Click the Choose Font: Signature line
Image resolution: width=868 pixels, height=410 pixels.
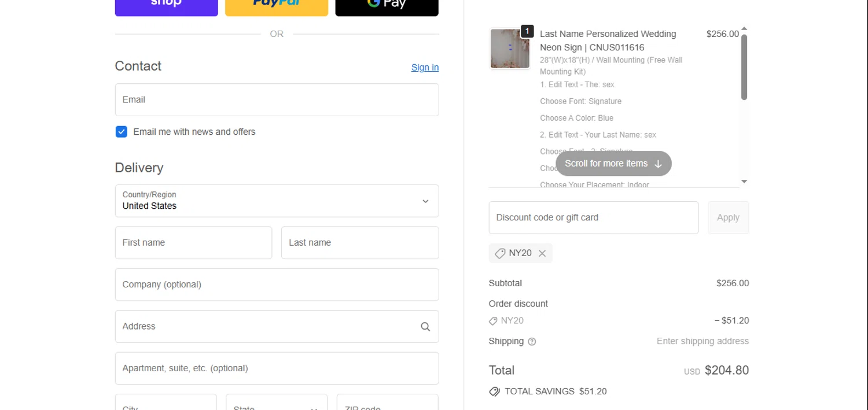point(580,101)
